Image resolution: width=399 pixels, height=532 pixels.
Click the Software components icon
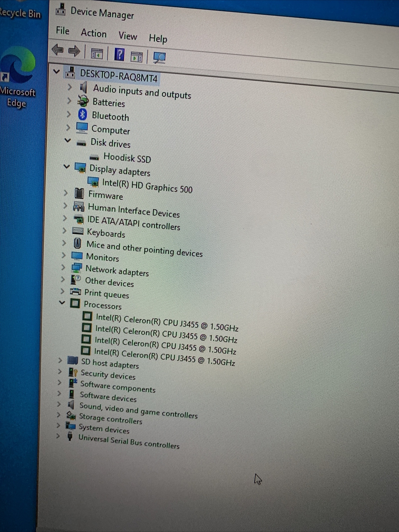(x=72, y=383)
